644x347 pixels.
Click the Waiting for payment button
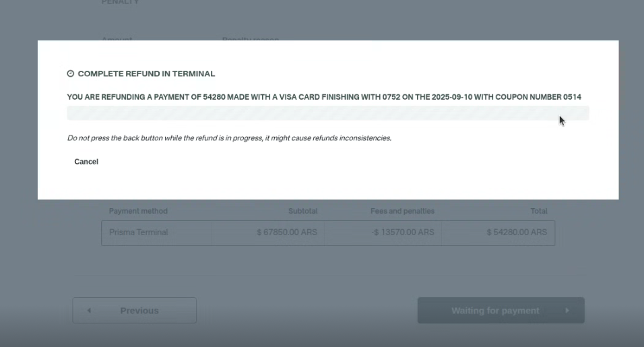tap(501, 311)
